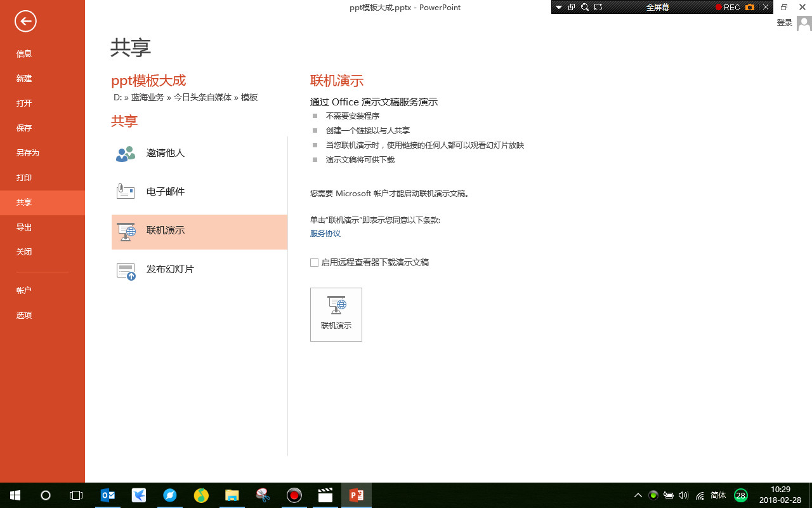Open the 服务协议 link
This screenshot has height=508, width=812.
325,233
